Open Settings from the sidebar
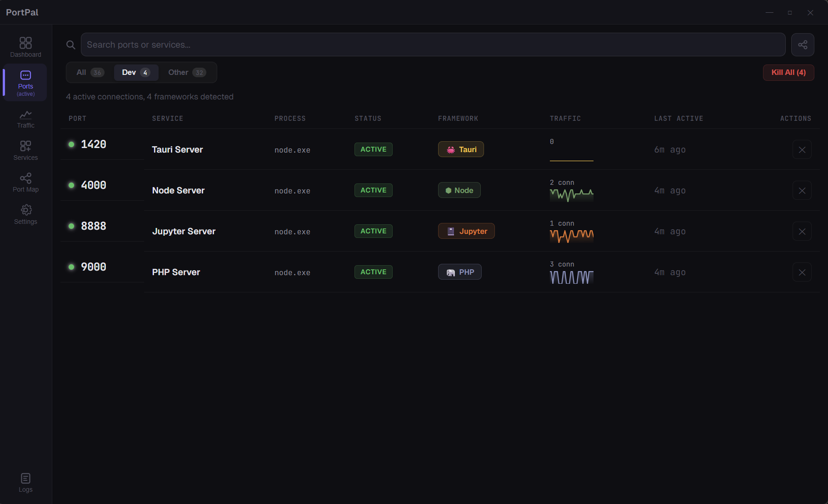 (x=25, y=214)
